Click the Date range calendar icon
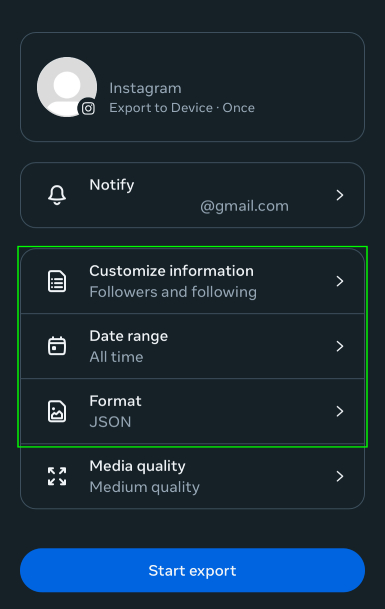Viewport: 385px width, 609px height. 57,346
